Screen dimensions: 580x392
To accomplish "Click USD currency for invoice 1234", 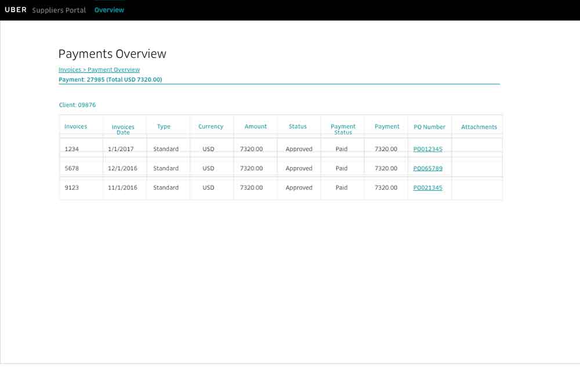I will point(208,149).
